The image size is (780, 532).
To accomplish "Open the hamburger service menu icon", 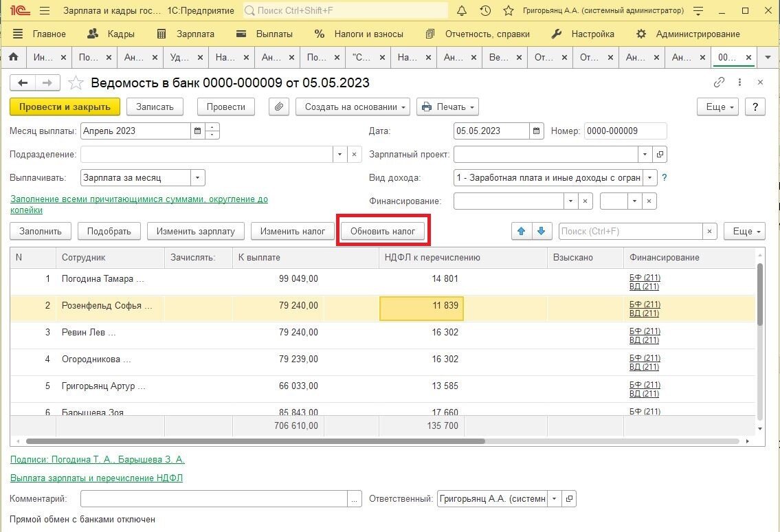I will click(x=44, y=10).
